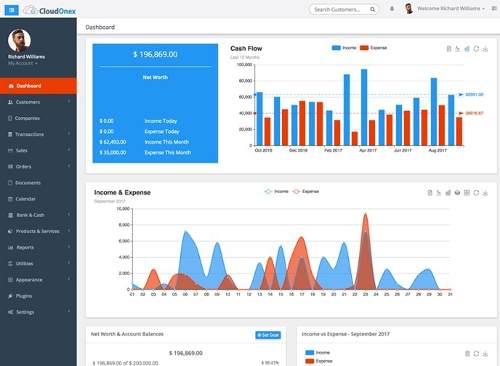500x366 pixels.
Task: Toggle Income in the Income vs Expense September legend
Action: (318, 352)
